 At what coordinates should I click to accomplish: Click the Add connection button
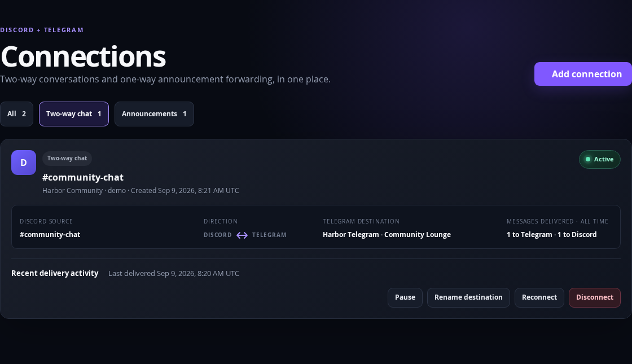583,74
